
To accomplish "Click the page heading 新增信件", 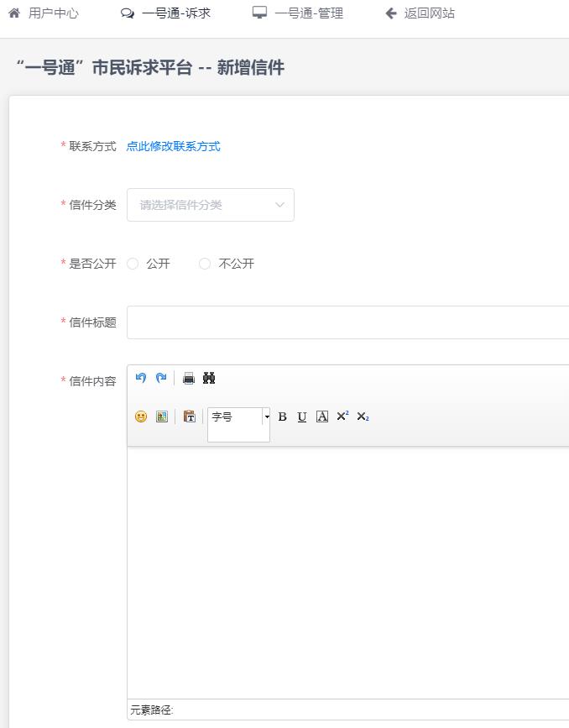I will point(251,68).
